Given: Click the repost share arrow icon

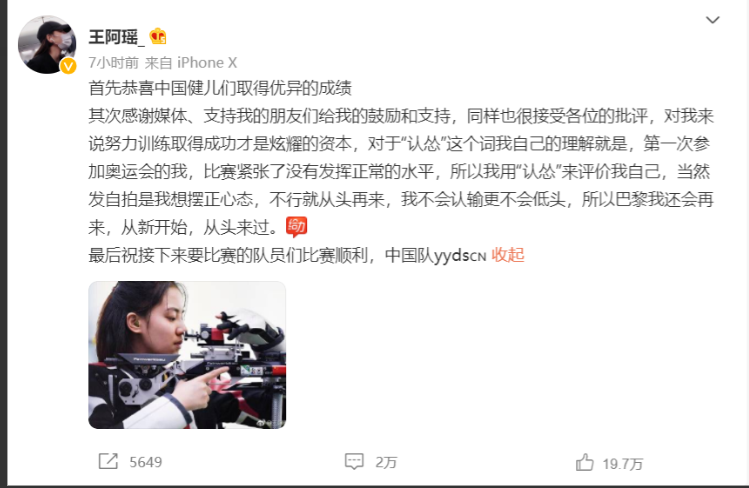Looking at the screenshot, I should tap(108, 461).
